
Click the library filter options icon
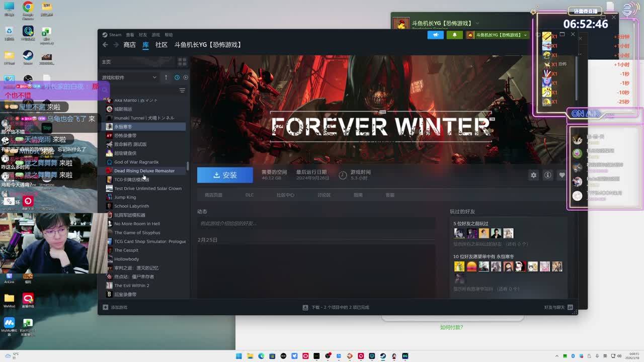182,90
